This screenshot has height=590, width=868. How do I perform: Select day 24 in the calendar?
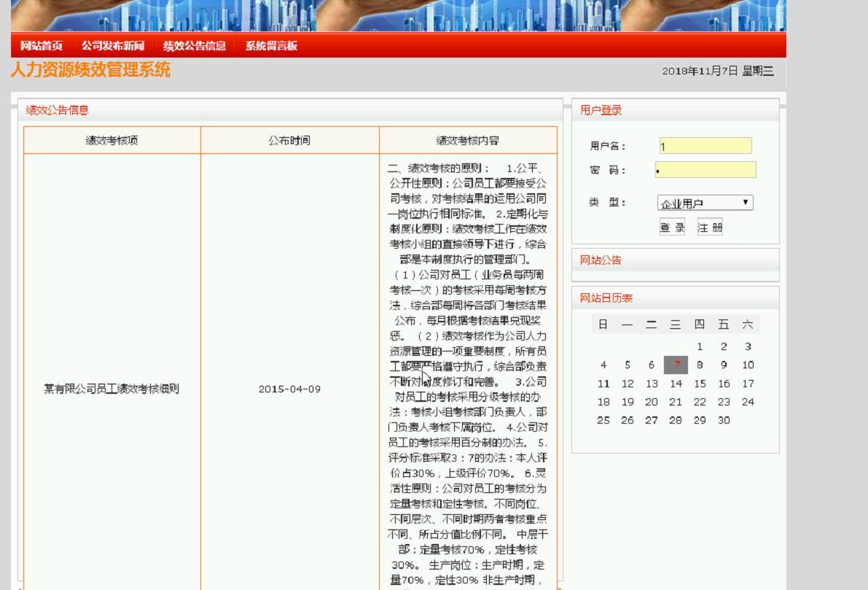748,402
